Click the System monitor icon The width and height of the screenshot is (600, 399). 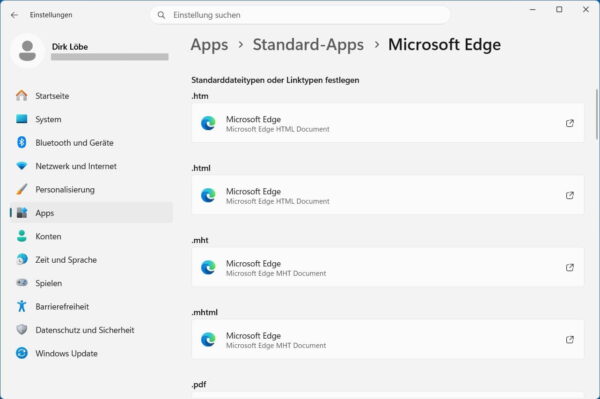(22, 119)
